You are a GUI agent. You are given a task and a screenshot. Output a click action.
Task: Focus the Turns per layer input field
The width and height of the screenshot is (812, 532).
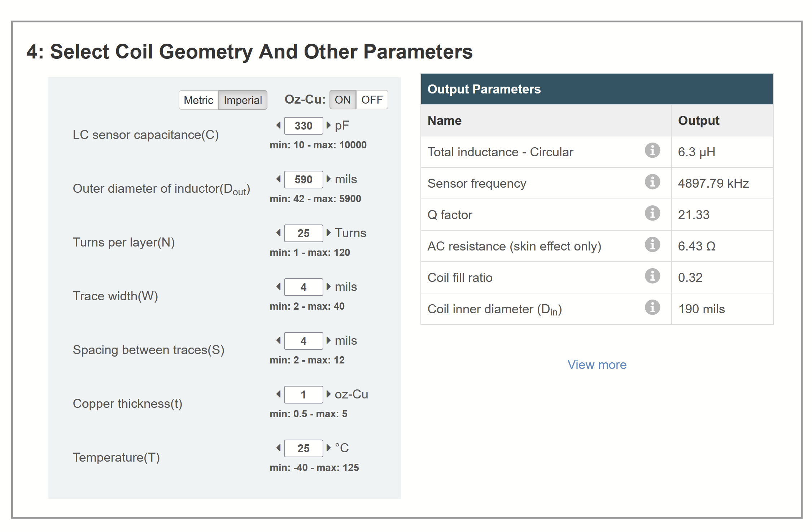(x=304, y=233)
